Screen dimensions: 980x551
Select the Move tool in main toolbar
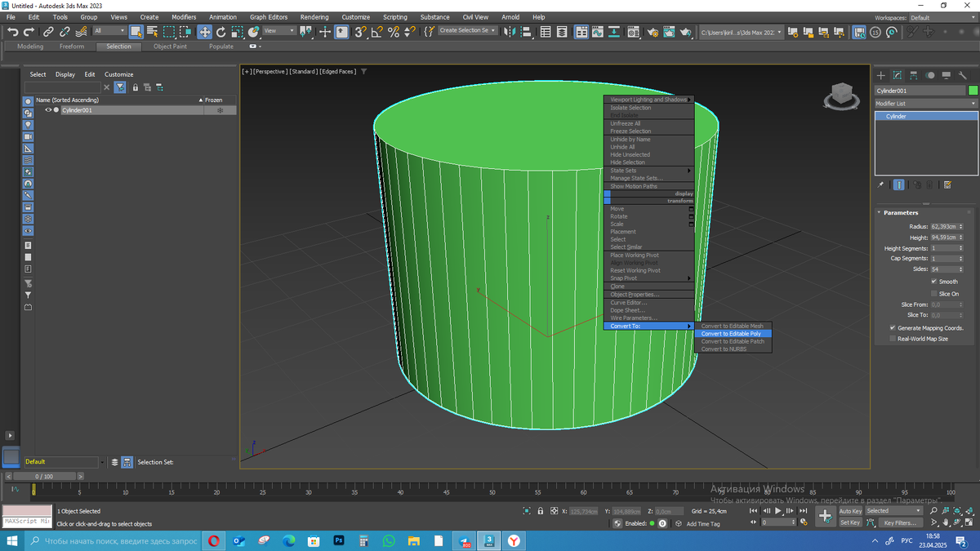pos(204,32)
